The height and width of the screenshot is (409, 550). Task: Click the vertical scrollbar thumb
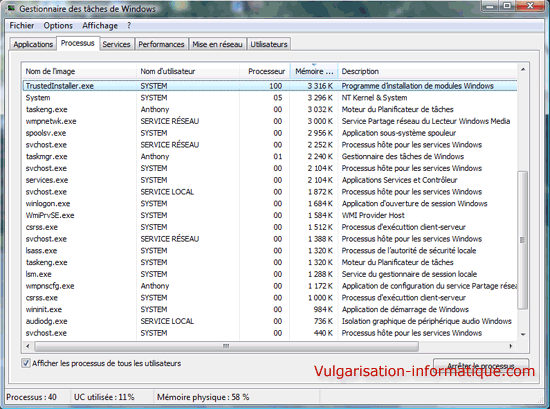click(x=523, y=240)
